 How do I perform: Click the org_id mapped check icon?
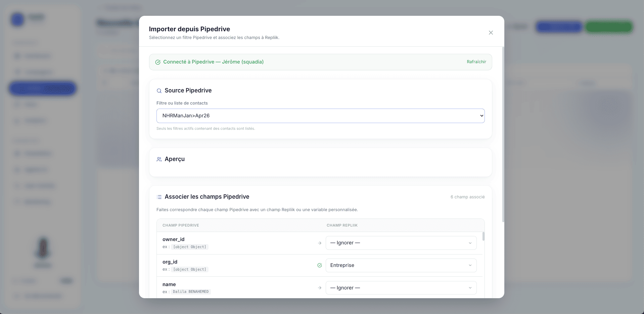[320, 265]
